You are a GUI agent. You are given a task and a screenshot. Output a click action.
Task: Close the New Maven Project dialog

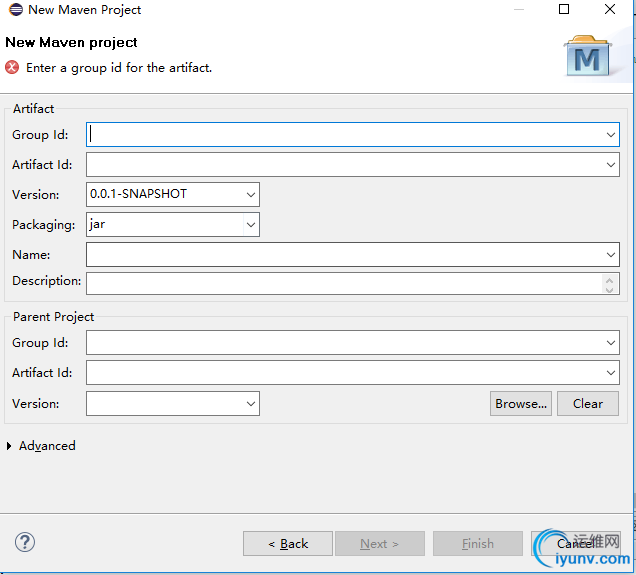click(610, 9)
